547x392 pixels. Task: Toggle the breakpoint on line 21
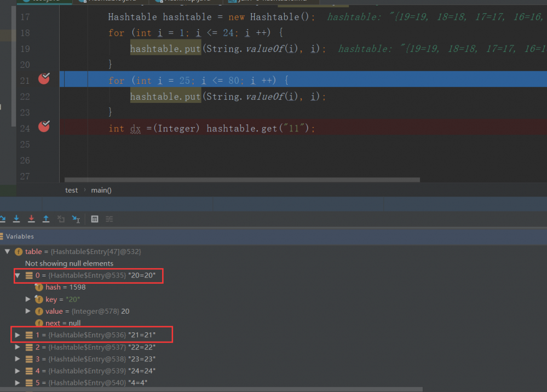[44, 79]
